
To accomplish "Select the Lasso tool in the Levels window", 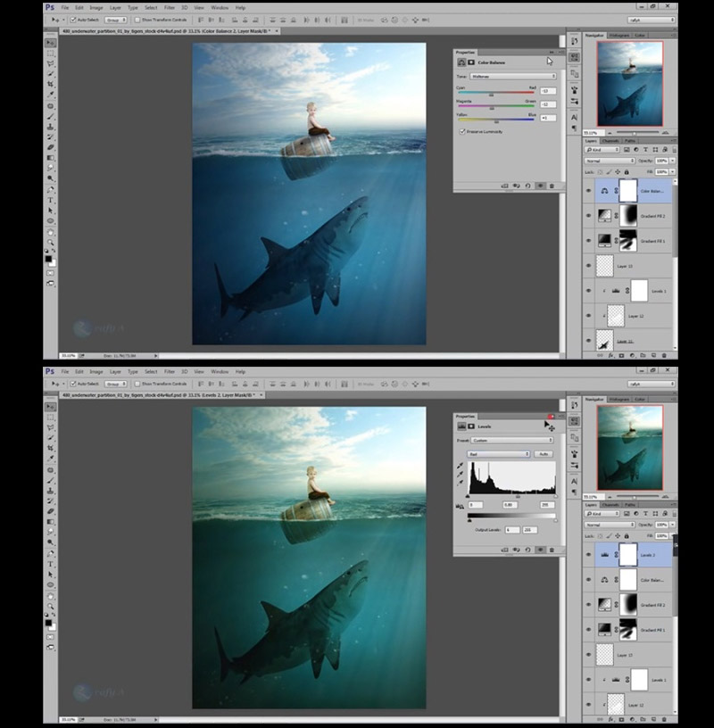I will pyautogui.click(x=50, y=427).
